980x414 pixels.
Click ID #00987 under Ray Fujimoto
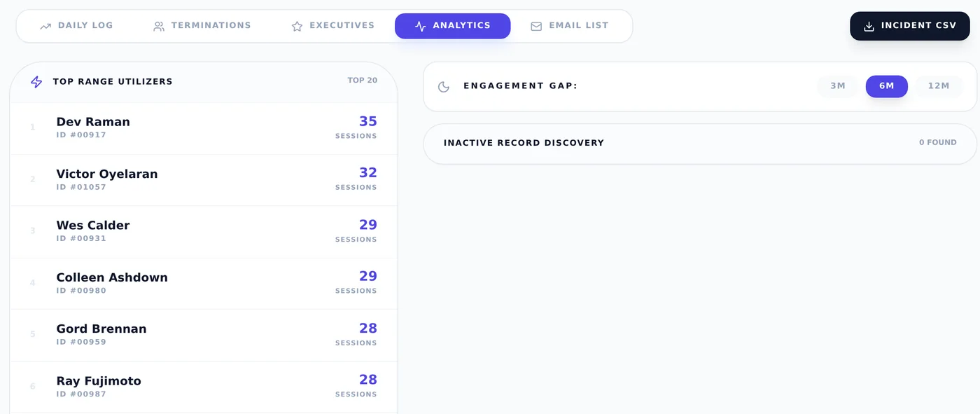coord(81,394)
